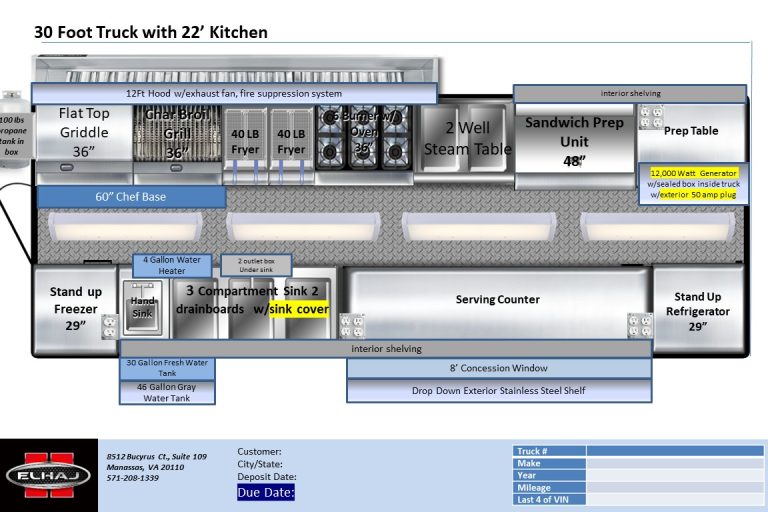The width and height of the screenshot is (768, 512).
Task: Click the 8' Concession Window bar
Action: tap(498, 368)
